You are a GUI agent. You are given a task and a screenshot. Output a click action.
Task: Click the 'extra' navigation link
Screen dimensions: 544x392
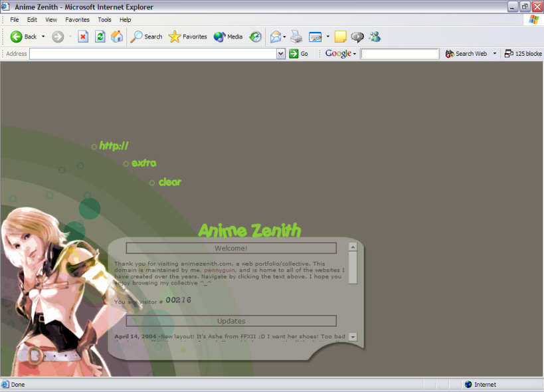[x=143, y=163]
